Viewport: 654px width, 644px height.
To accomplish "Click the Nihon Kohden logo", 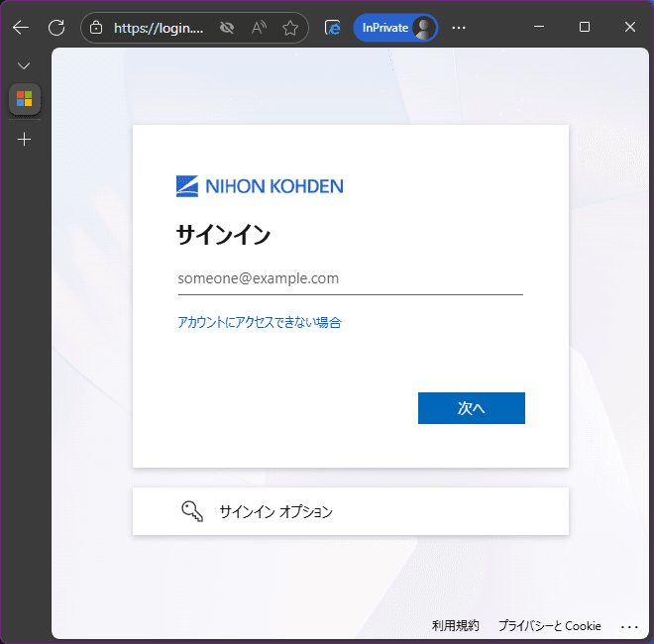I will (260, 186).
